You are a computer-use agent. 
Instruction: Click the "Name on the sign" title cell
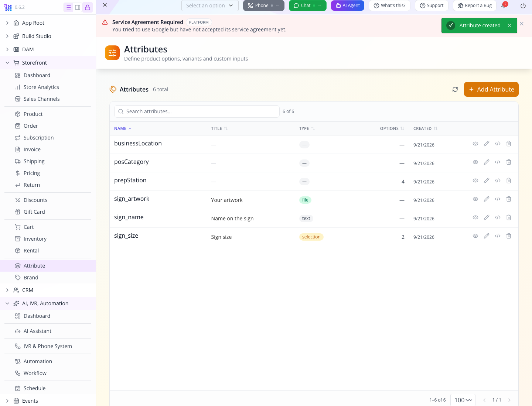[232, 219]
